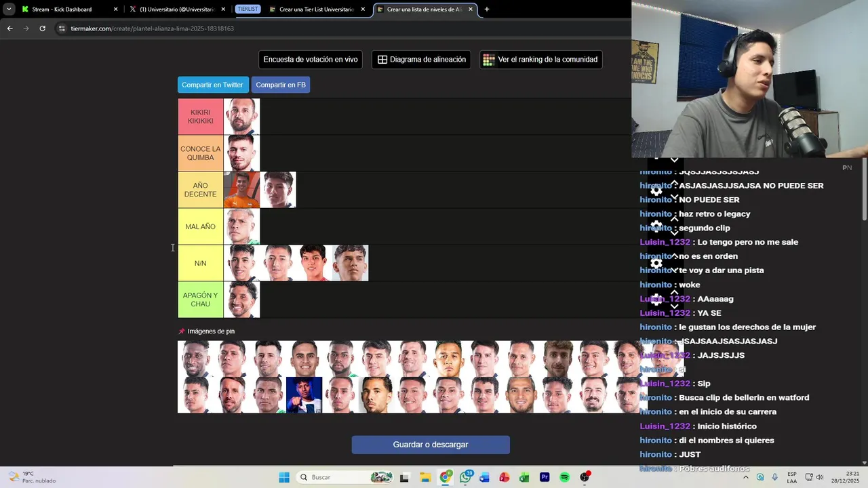This screenshot has width=868, height=488.
Task: Open settings gear for MAL AÑO row
Action: [656, 226]
